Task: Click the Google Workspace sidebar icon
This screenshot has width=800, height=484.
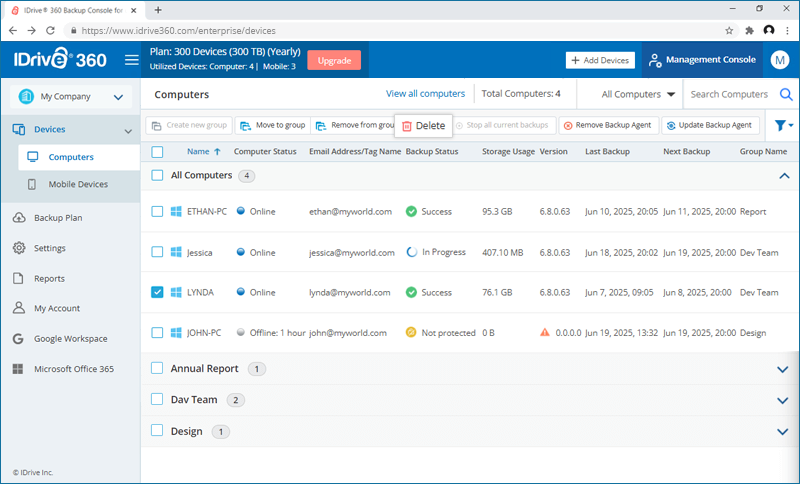Action: pos(19,338)
